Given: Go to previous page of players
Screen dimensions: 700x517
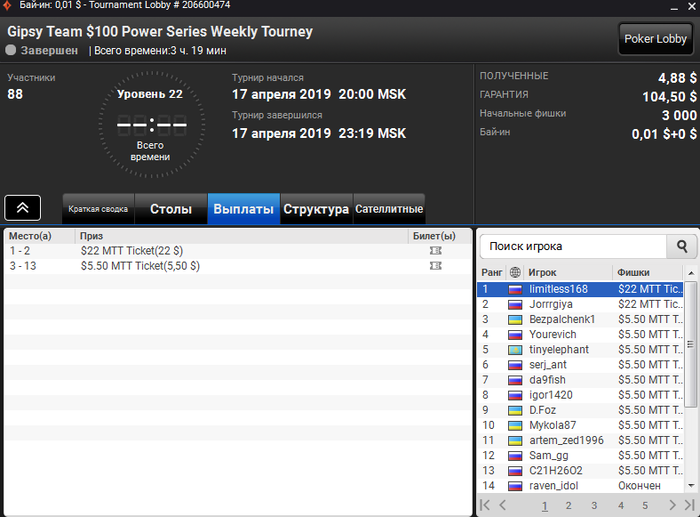Looking at the screenshot, I should tap(503, 505).
